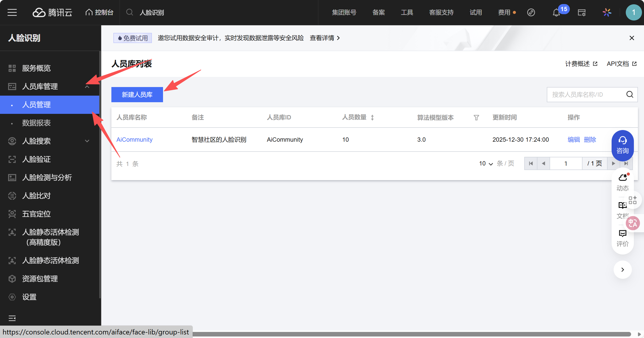
Task: Open the hamburger menu at top left
Action: click(x=12, y=12)
